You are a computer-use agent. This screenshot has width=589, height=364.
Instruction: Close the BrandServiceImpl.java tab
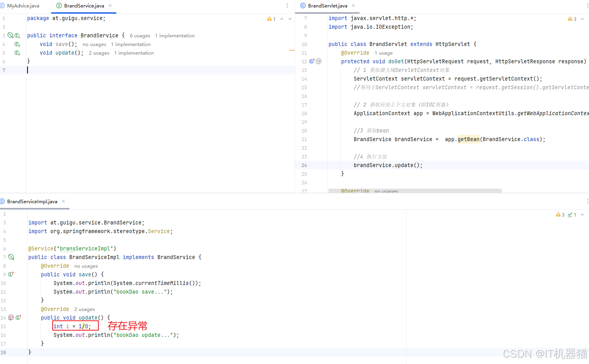63,201
